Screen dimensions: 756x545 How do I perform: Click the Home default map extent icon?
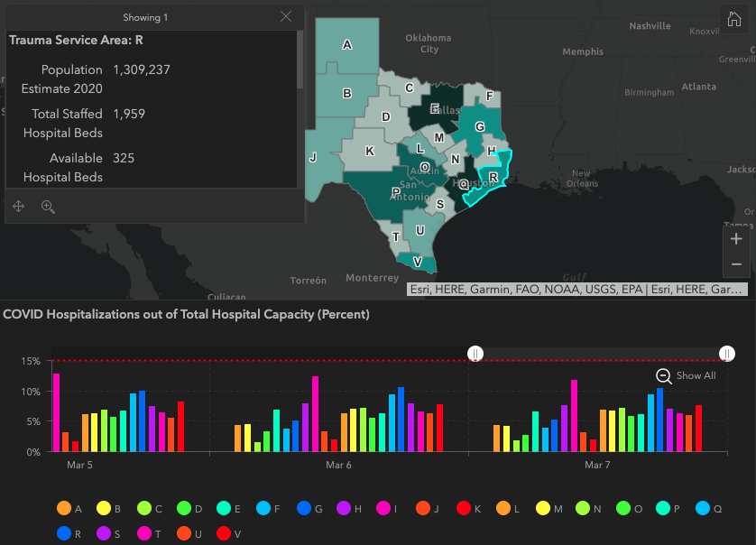734,20
